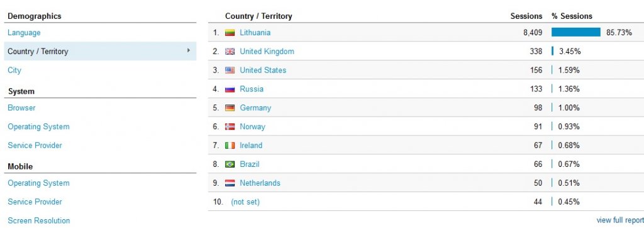Click the United Kingdom flag icon

coord(230,52)
